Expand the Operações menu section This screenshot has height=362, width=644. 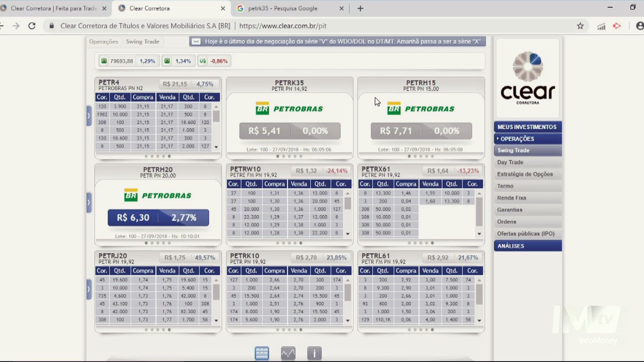527,139
